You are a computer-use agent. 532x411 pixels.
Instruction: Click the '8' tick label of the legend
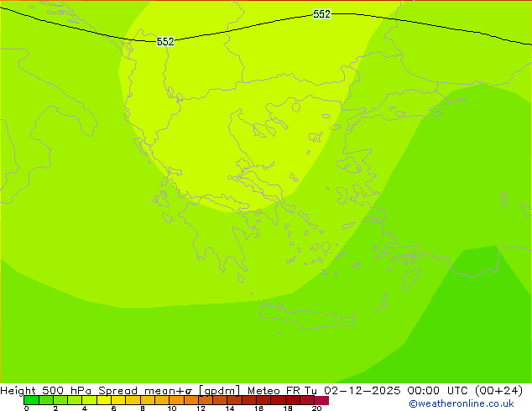point(143,408)
